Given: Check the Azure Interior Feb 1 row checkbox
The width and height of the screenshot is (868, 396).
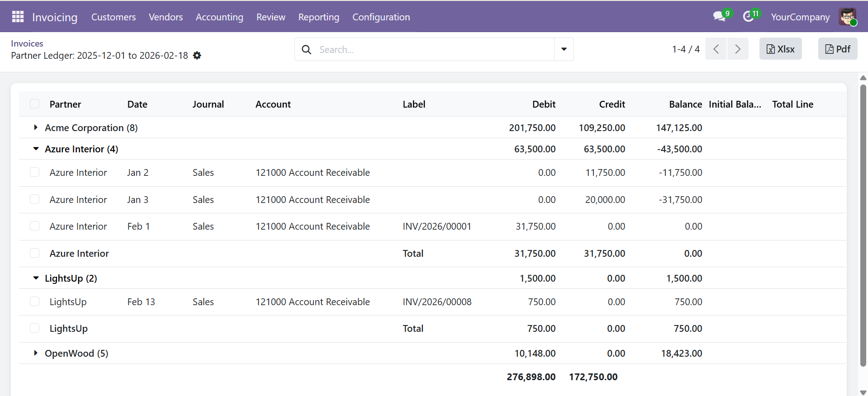Looking at the screenshot, I should pos(34,226).
